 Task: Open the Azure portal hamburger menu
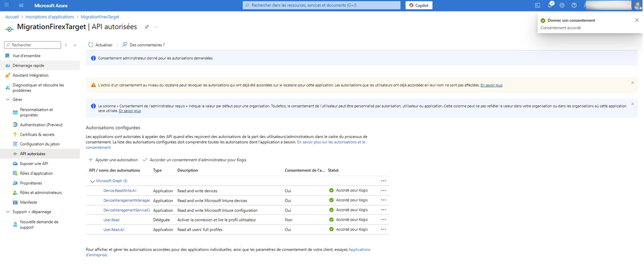click(x=21, y=5)
